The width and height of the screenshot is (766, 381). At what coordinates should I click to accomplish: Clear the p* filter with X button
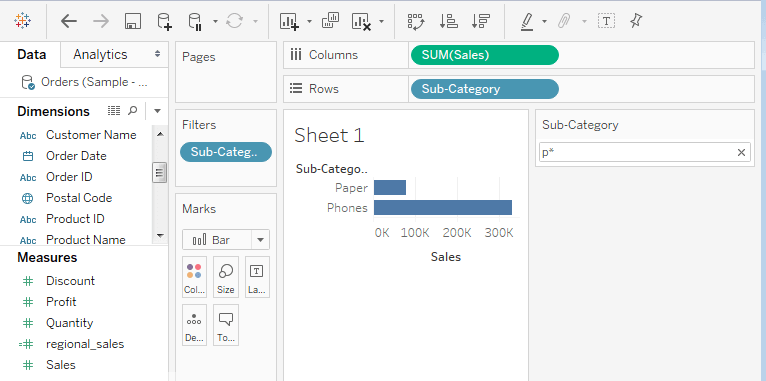tap(741, 152)
